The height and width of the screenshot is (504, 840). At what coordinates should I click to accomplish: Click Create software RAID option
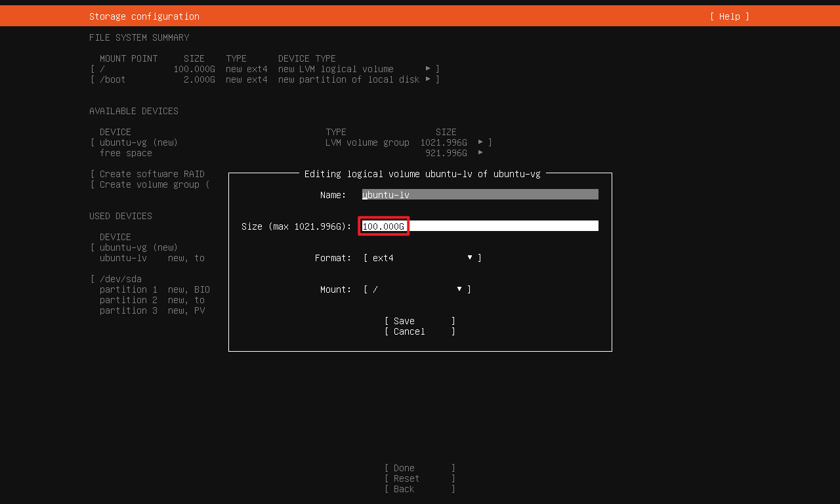pos(148,174)
